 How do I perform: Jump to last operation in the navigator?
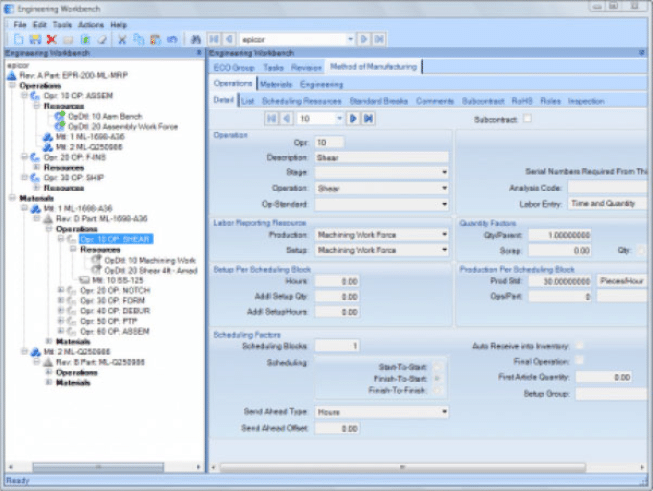coord(368,118)
